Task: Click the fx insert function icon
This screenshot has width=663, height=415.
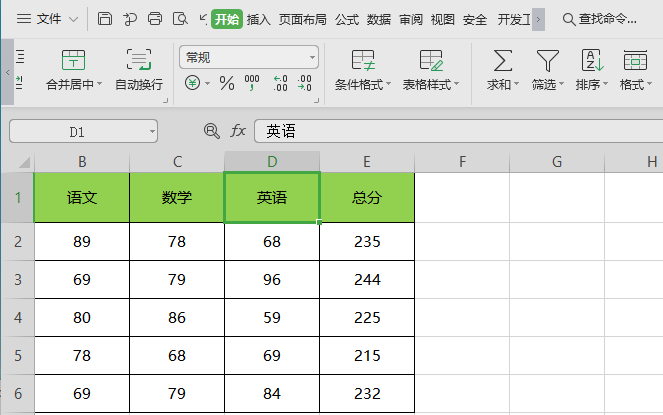Action: (238, 131)
